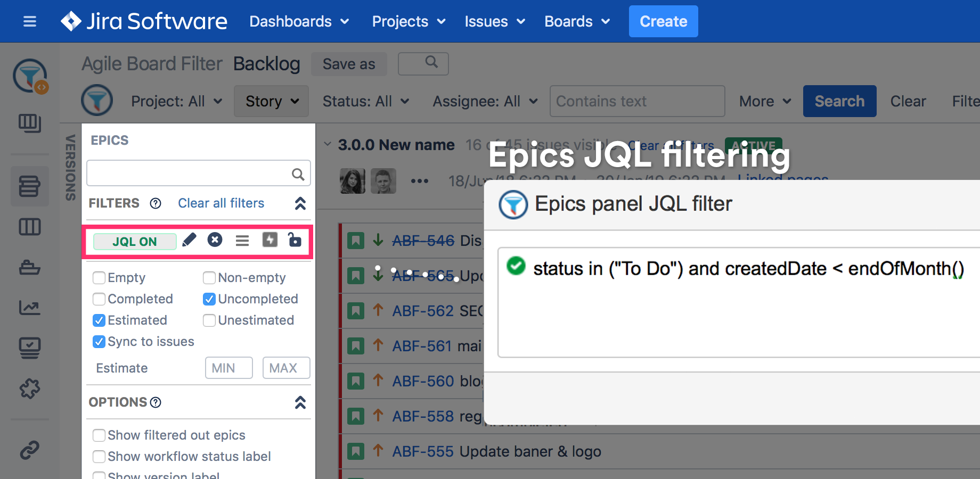Open the Backlog icon in the sidebar
This screenshot has width=980, height=479.
pos(29,186)
